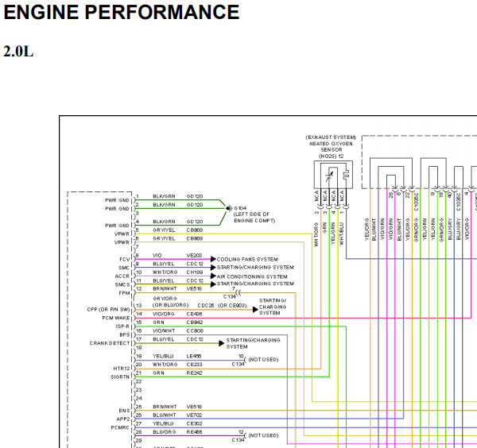This screenshot has width=477, height=448.
Task: Click the VE203 circuit code
Action: [194, 255]
